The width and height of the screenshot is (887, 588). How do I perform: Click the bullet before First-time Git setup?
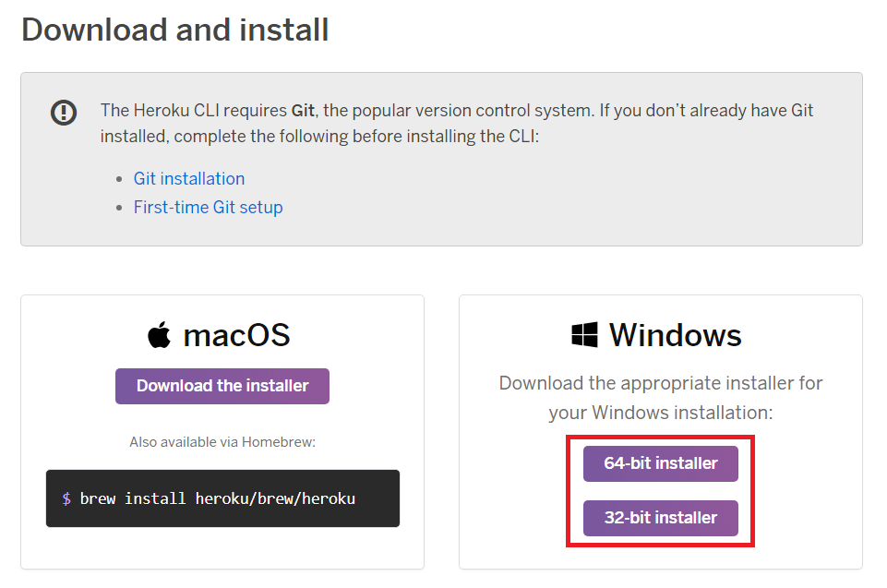click(x=119, y=208)
